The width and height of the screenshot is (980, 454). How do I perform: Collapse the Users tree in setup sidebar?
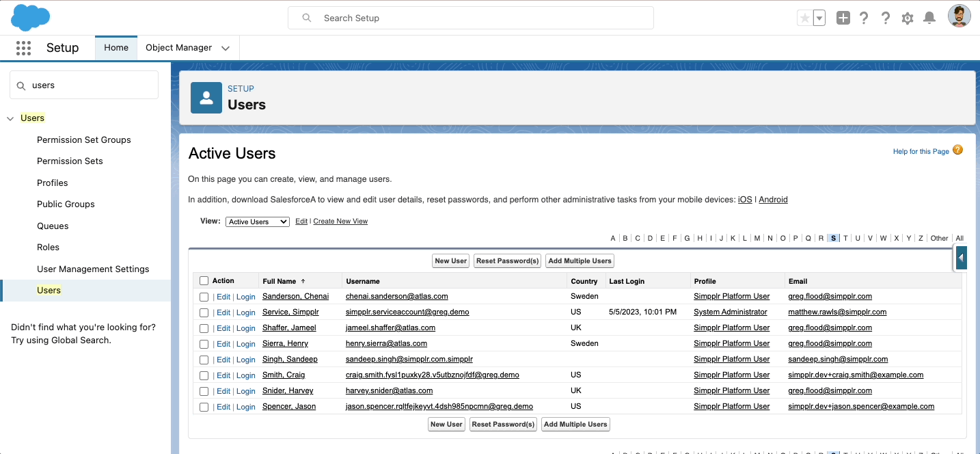10,118
